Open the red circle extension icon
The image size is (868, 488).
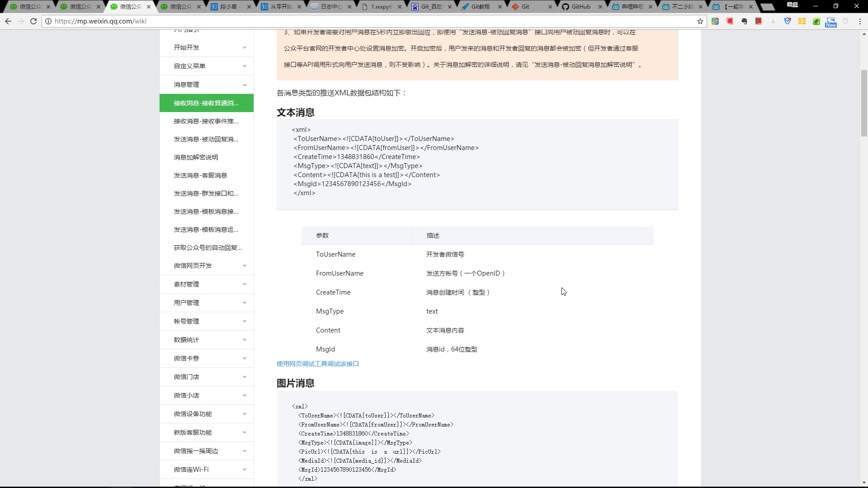(730, 21)
